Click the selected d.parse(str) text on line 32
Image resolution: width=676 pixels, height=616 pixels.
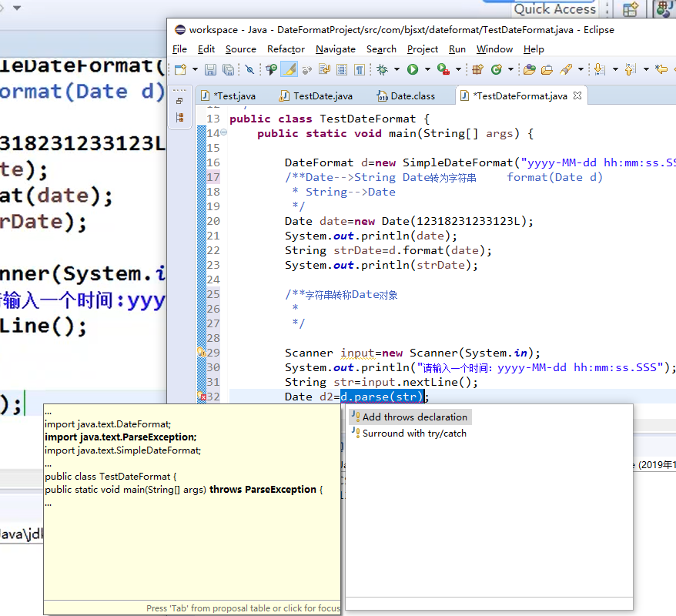coord(382,397)
